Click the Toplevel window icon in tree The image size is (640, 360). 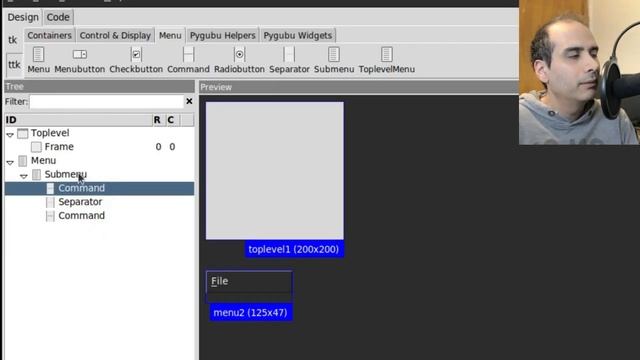23,133
